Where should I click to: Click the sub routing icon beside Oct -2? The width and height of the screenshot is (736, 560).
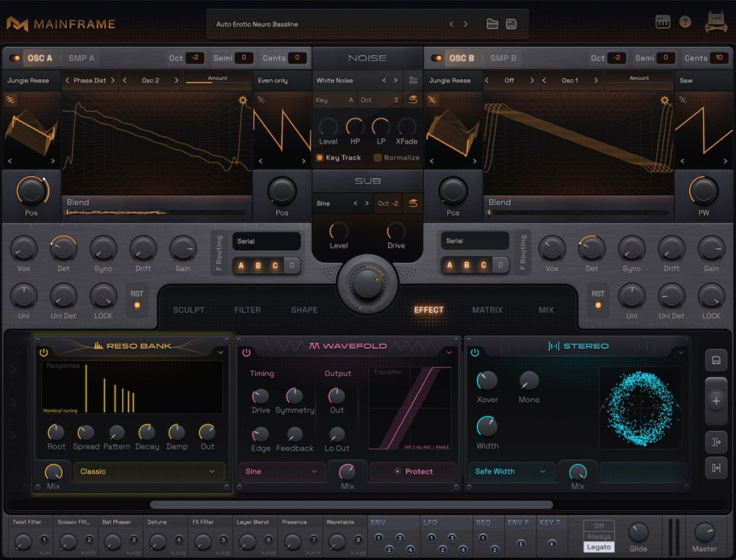[413, 203]
